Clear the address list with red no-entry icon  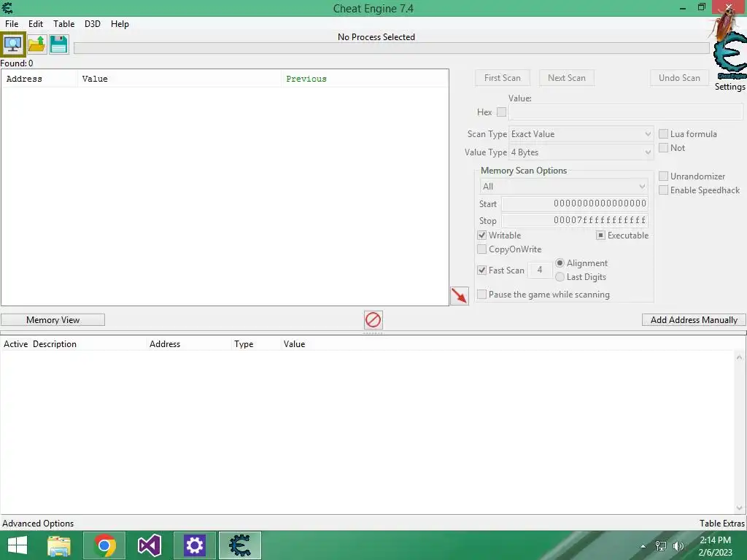pyautogui.click(x=373, y=320)
